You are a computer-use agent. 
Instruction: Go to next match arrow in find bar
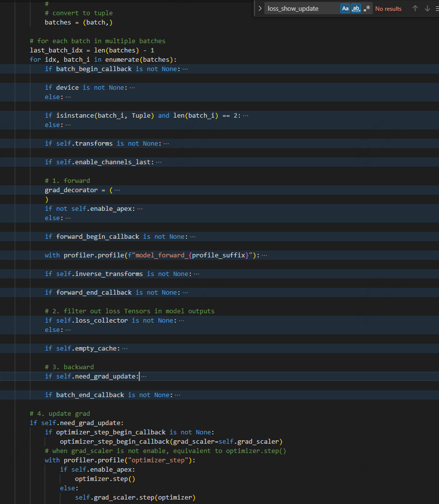coord(428,8)
